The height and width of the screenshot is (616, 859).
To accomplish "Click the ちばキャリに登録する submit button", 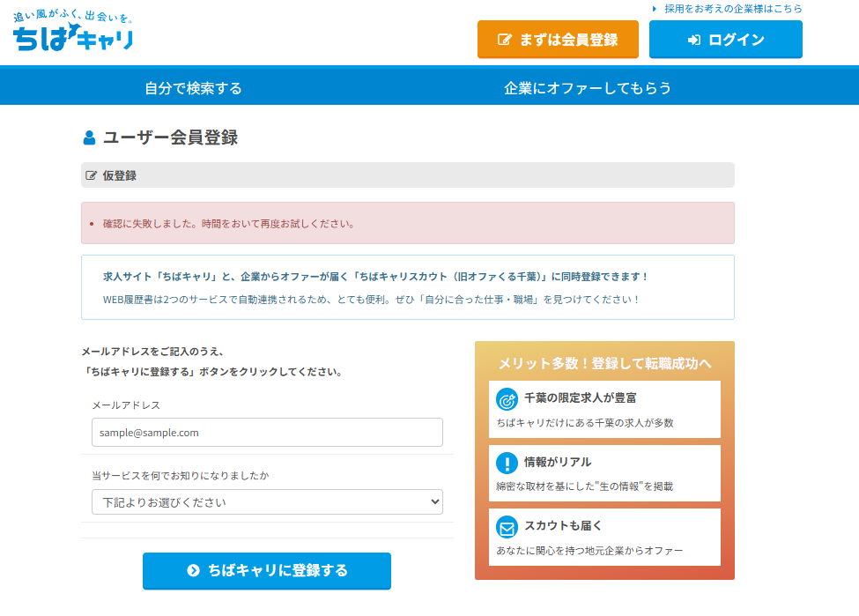I will tap(267, 570).
